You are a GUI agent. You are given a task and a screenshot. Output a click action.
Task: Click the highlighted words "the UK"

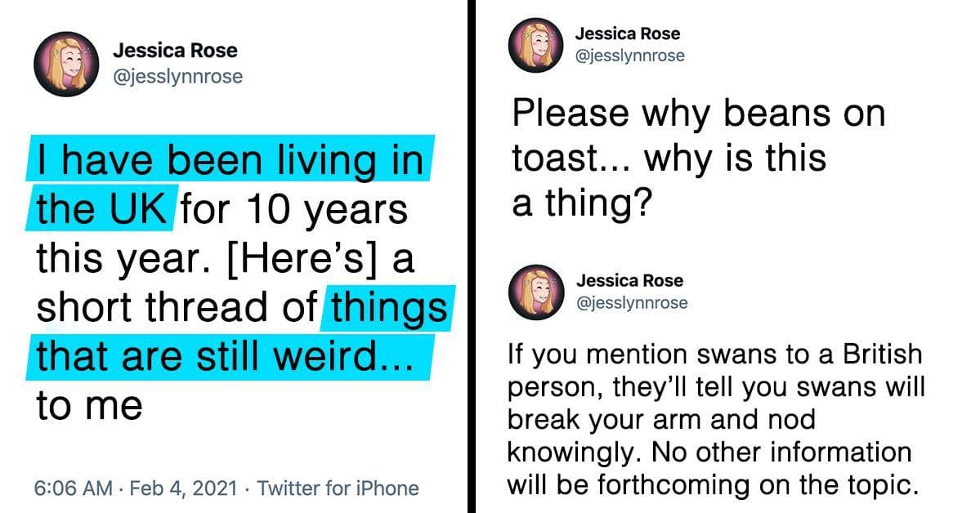point(102,211)
